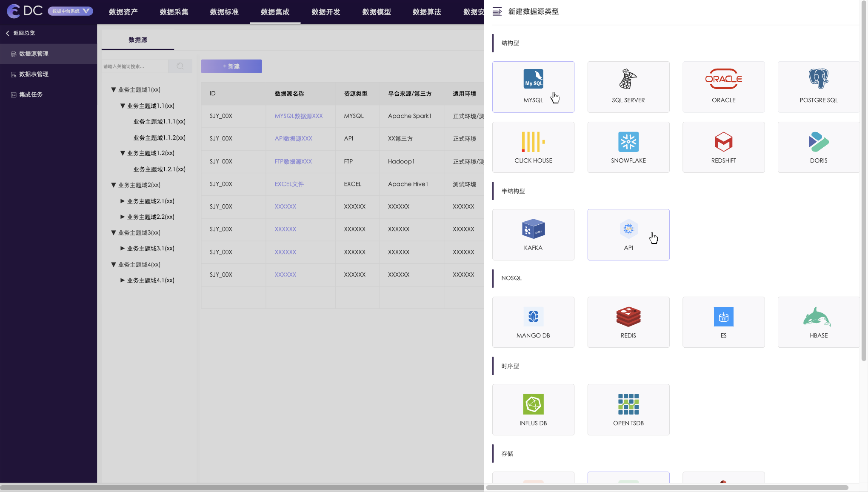
Task: Expand the 业务主题域2.2(xx) tree node
Action: [123, 217]
